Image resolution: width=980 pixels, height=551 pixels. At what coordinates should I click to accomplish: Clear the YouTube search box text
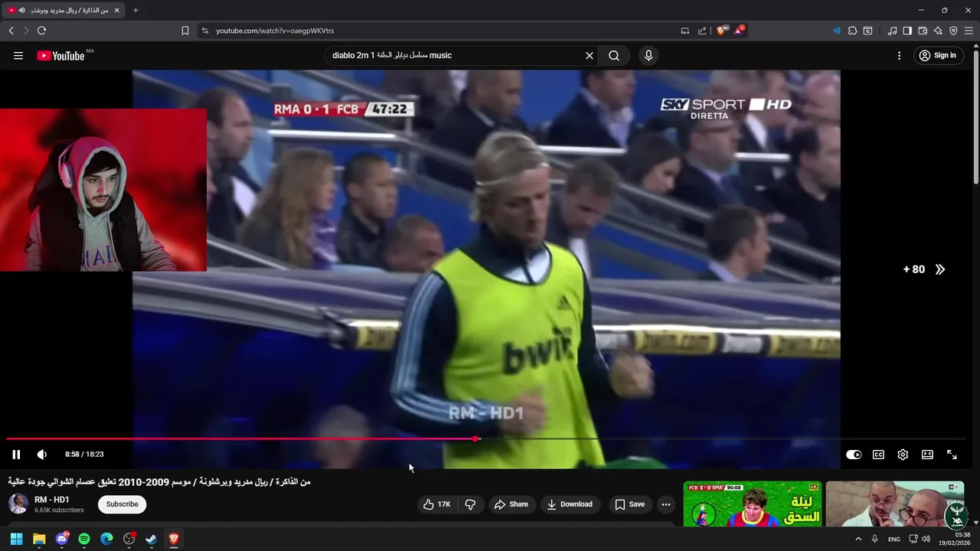tap(590, 55)
